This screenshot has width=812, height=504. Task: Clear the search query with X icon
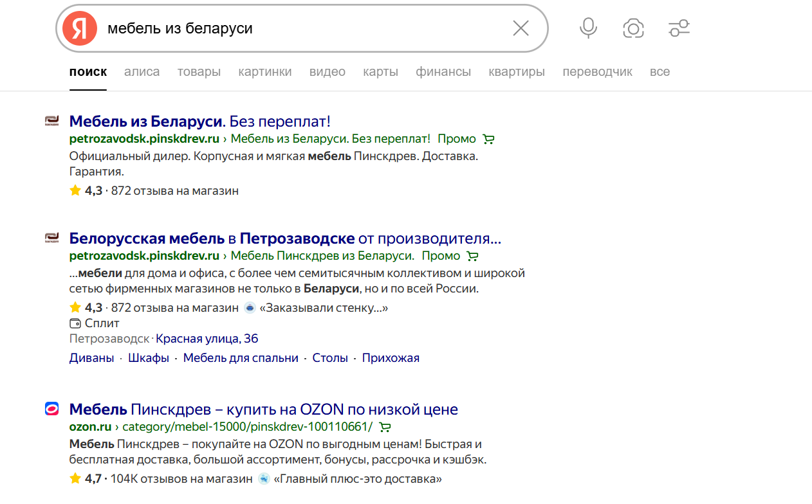(x=521, y=28)
